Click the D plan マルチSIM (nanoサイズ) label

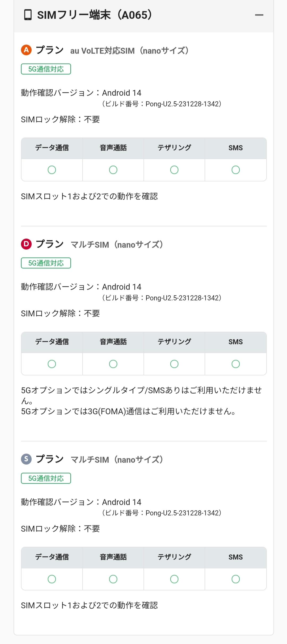(x=117, y=245)
